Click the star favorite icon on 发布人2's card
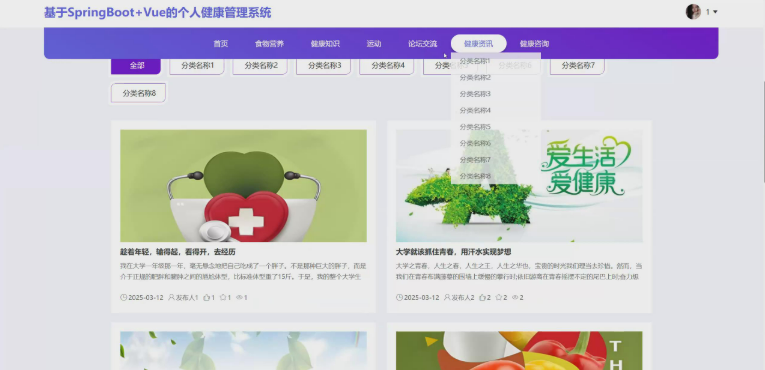The width and height of the screenshot is (765, 370). pyautogui.click(x=499, y=297)
